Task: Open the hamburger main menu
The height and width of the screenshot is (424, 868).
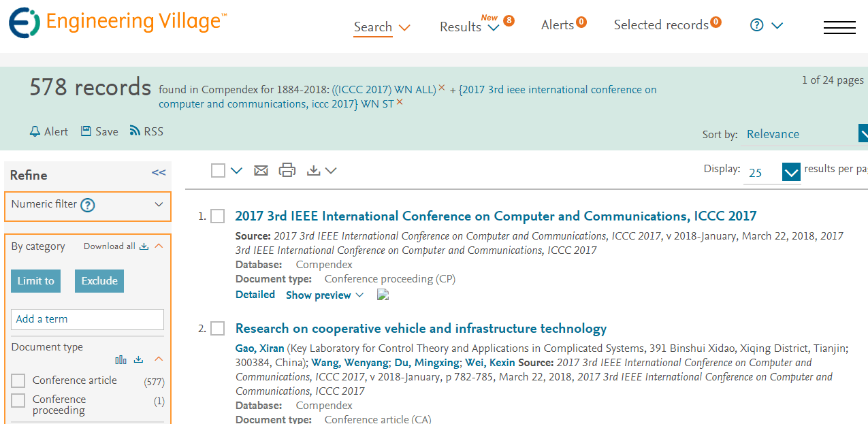Action: coord(839,27)
